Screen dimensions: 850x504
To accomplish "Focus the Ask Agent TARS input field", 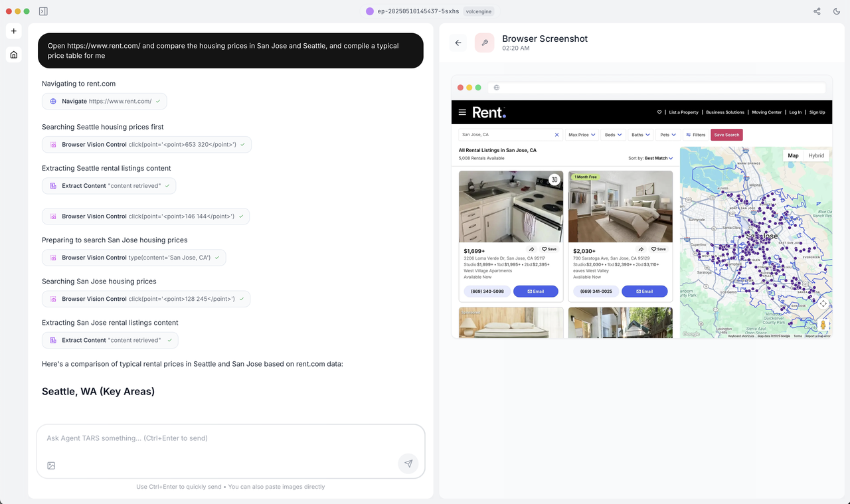I will [230, 438].
